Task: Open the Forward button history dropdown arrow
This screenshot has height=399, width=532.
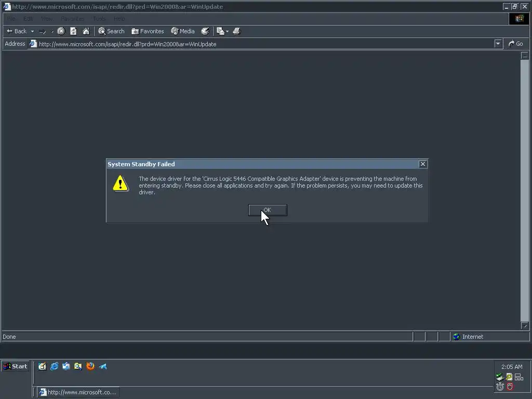Action: [x=52, y=31]
